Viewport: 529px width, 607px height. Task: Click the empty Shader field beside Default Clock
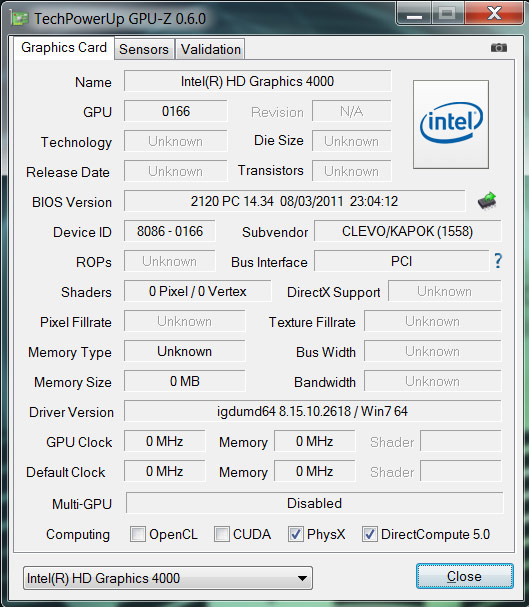[461, 472]
